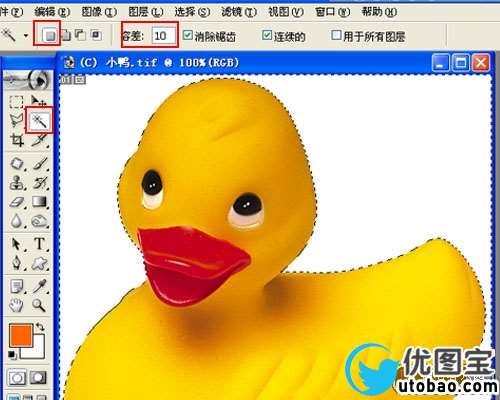This screenshot has width=500, height=400.
Task: Choose the Rectangular Marquee tool
Action: (x=16, y=101)
